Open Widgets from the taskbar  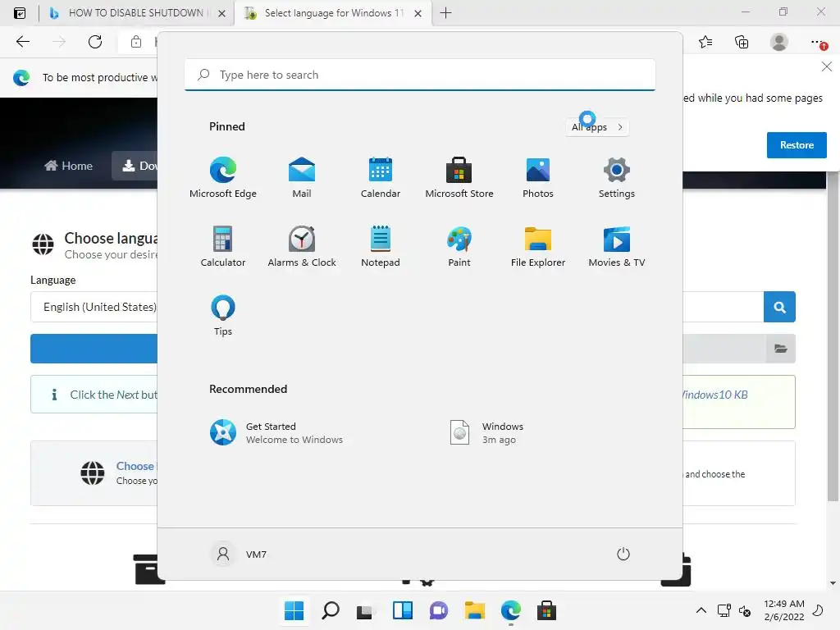[x=402, y=610]
